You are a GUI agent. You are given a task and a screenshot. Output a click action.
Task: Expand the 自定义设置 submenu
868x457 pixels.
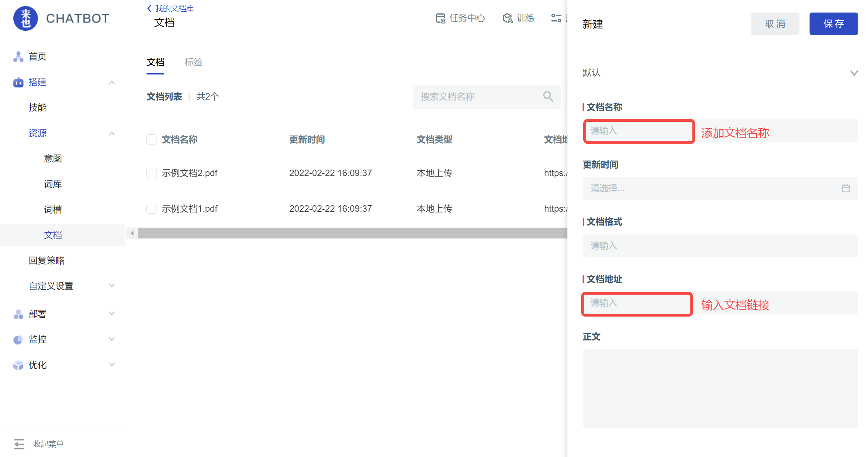point(112,286)
